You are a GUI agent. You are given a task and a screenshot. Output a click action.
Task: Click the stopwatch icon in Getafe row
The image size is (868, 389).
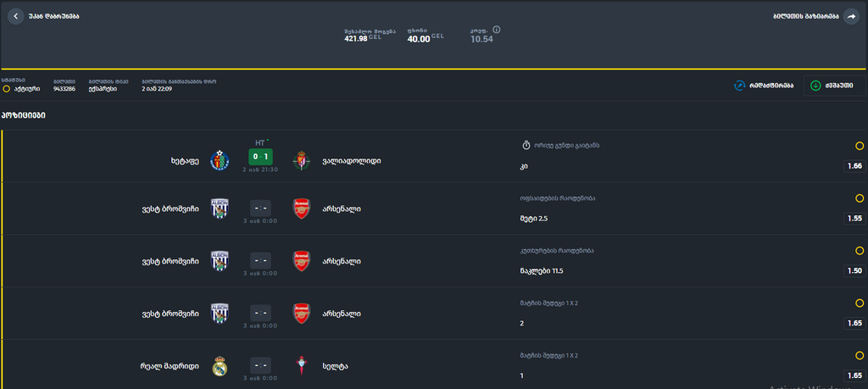526,146
